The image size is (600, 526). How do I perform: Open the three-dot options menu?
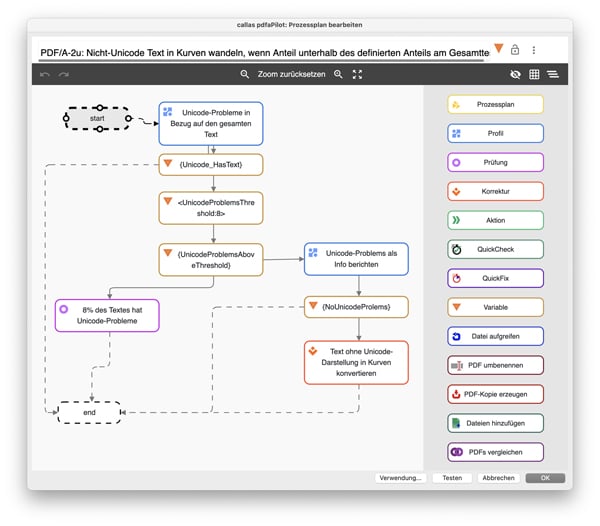[534, 50]
